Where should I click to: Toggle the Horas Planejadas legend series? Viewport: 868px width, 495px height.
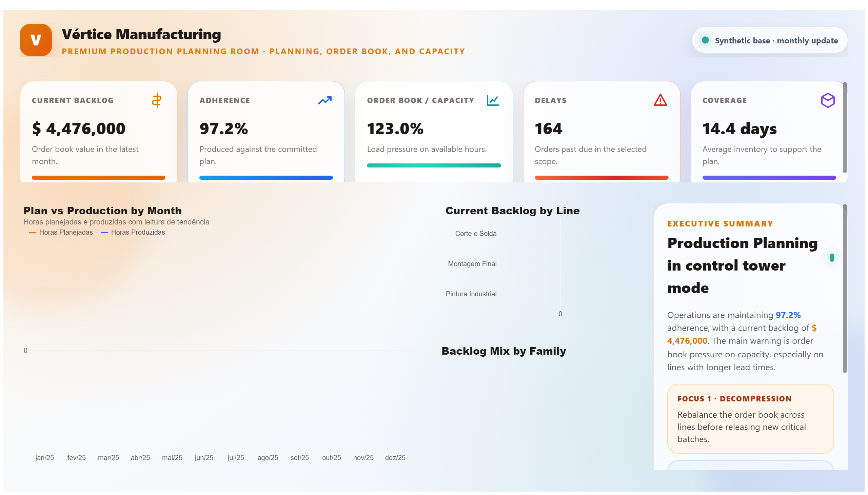pos(61,232)
